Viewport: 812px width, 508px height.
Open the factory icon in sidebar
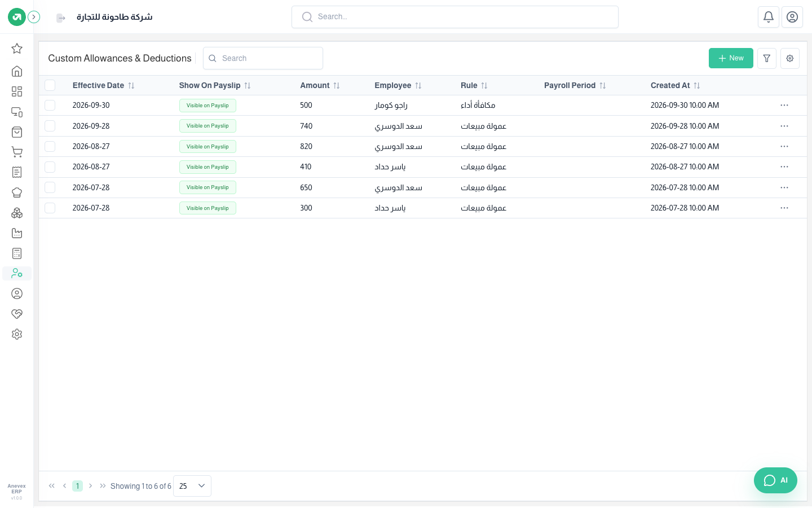[x=17, y=233]
